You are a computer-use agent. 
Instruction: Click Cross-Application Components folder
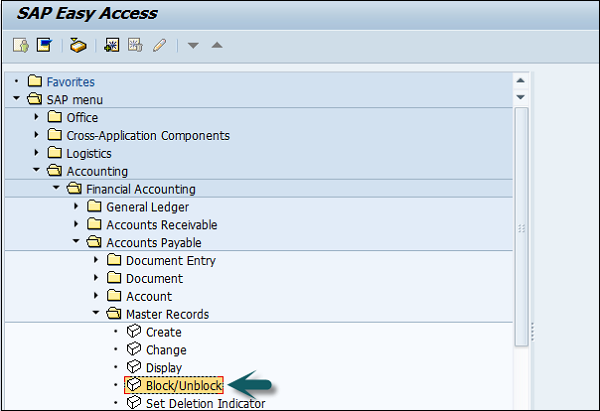(x=147, y=135)
